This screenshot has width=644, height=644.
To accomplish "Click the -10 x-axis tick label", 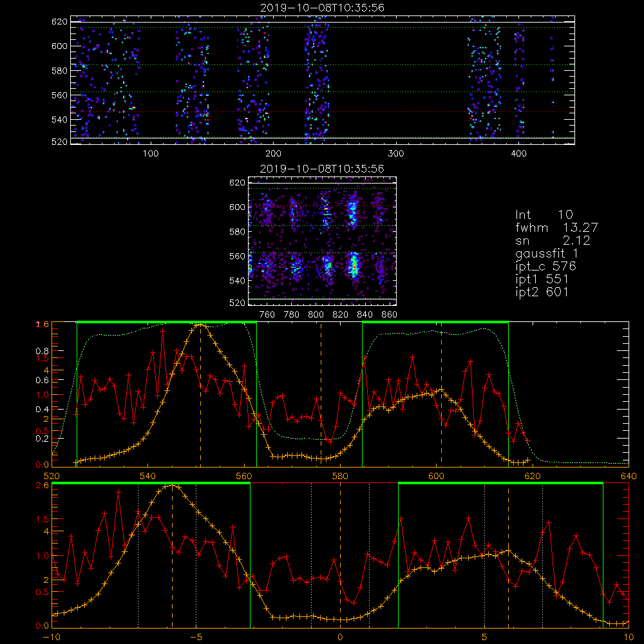I will (x=52, y=638).
